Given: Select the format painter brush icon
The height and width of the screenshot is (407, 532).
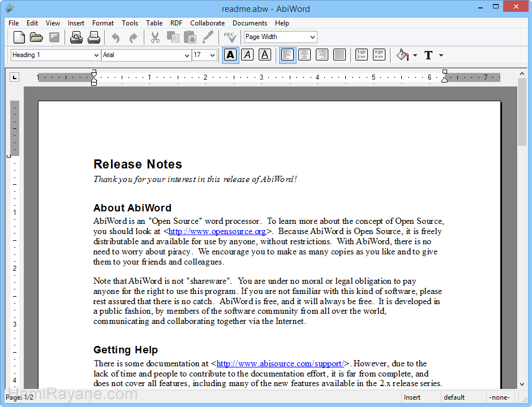Looking at the screenshot, I should pyautogui.click(x=208, y=37).
